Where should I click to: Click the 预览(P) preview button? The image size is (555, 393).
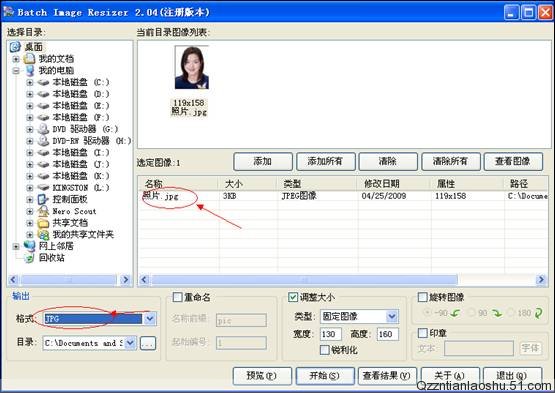(x=262, y=376)
